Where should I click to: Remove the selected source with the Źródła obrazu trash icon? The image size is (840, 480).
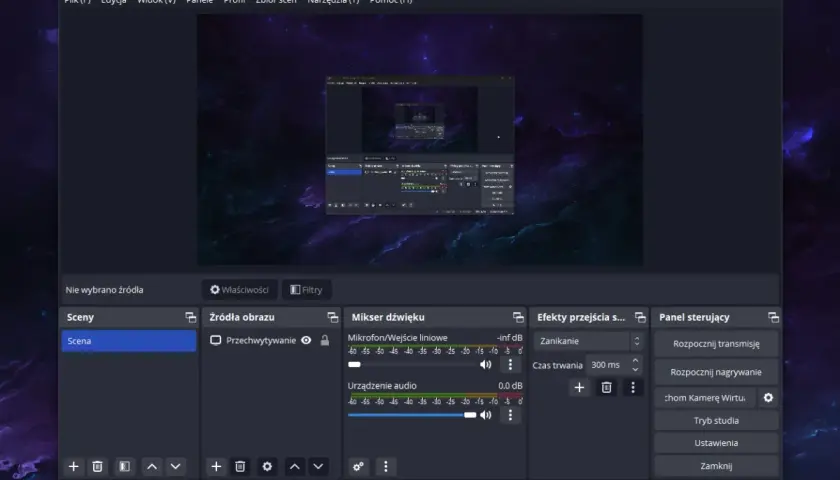click(x=240, y=466)
